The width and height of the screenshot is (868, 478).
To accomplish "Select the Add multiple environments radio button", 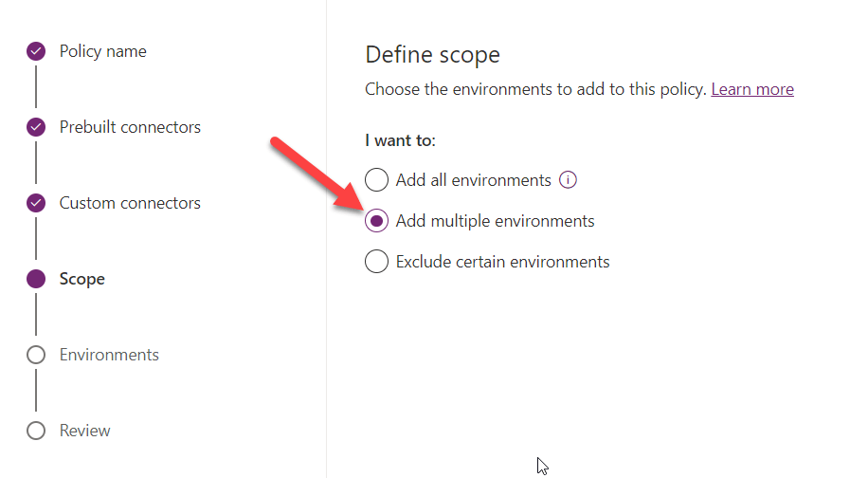I will pyautogui.click(x=376, y=221).
